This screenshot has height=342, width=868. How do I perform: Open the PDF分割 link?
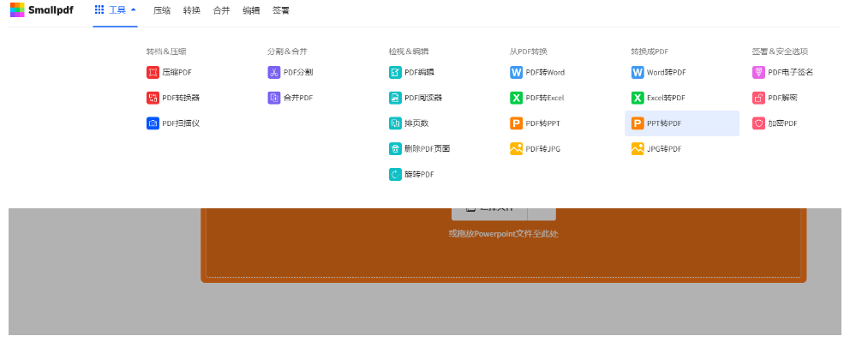pyautogui.click(x=298, y=73)
